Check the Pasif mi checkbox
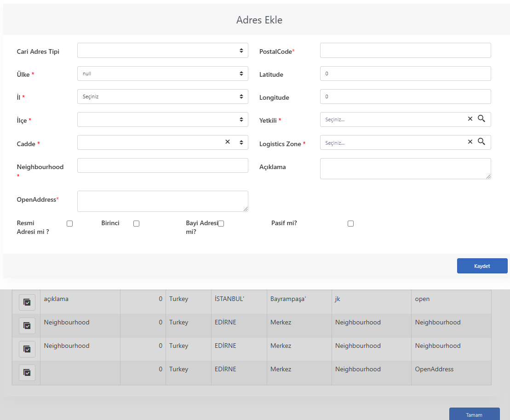 click(x=350, y=224)
